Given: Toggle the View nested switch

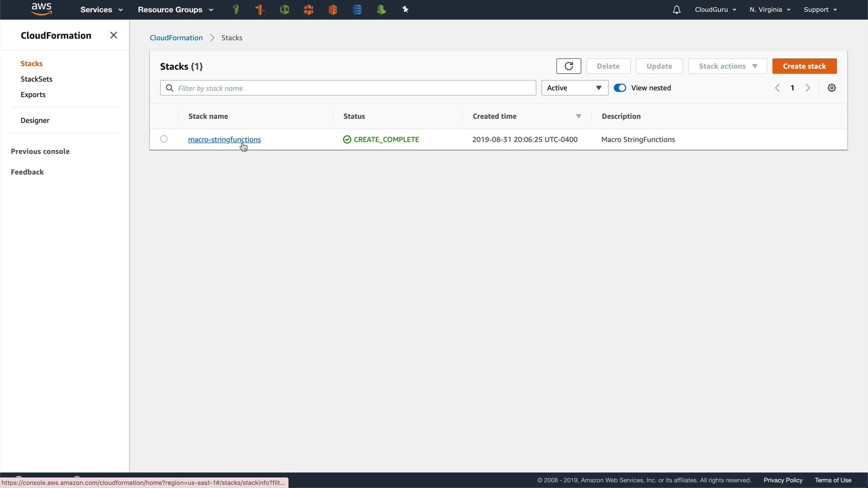Looking at the screenshot, I should point(620,88).
